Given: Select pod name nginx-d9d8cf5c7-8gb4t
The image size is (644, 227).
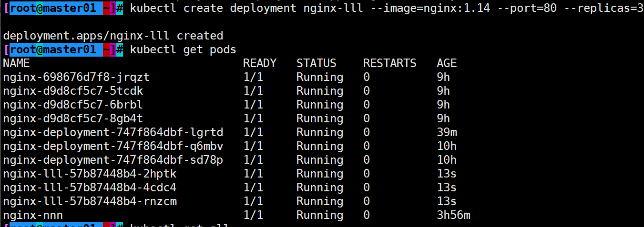Looking at the screenshot, I should 73,118.
